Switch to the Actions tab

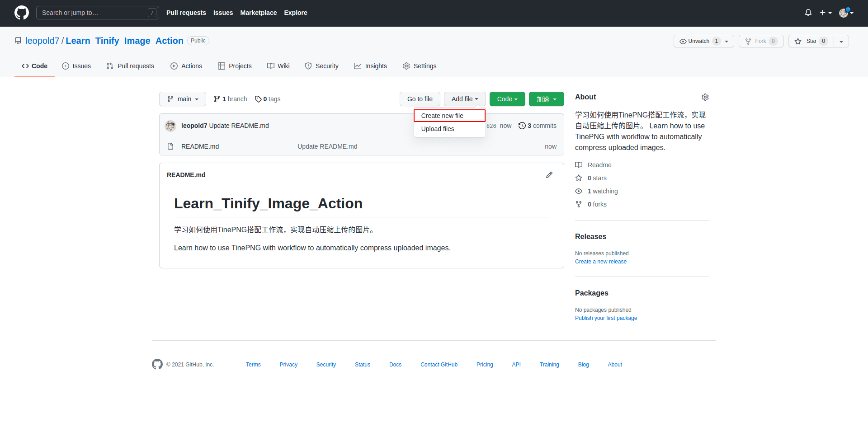point(186,66)
